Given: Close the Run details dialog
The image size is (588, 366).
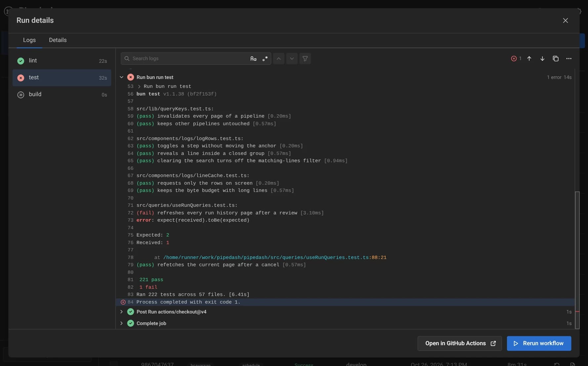Looking at the screenshot, I should (x=566, y=20).
